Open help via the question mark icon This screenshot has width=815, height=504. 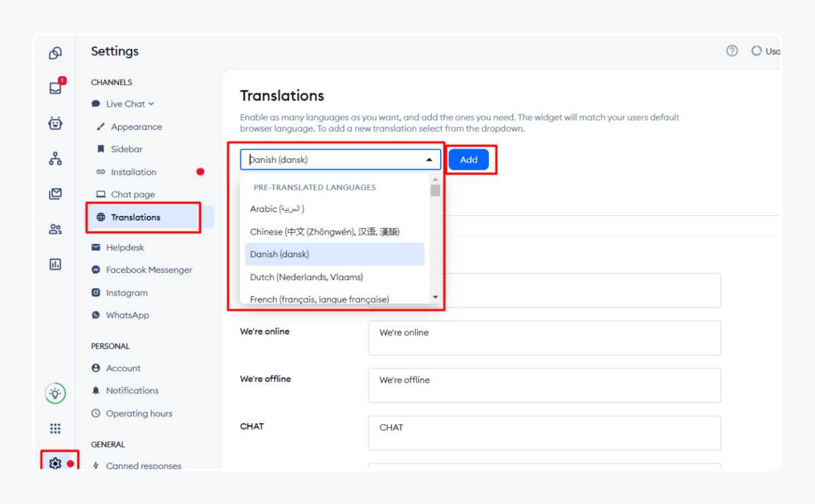731,50
